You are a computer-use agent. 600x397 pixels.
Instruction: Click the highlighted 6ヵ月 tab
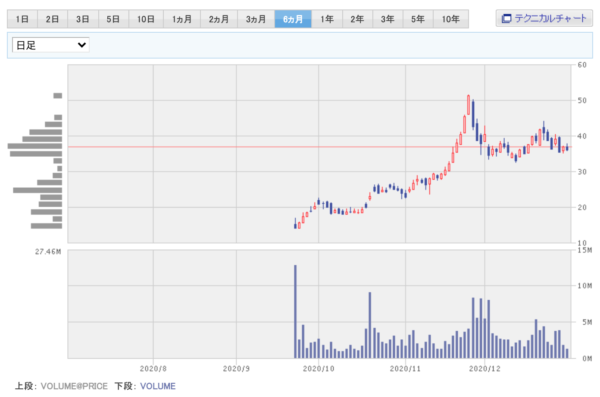[293, 19]
